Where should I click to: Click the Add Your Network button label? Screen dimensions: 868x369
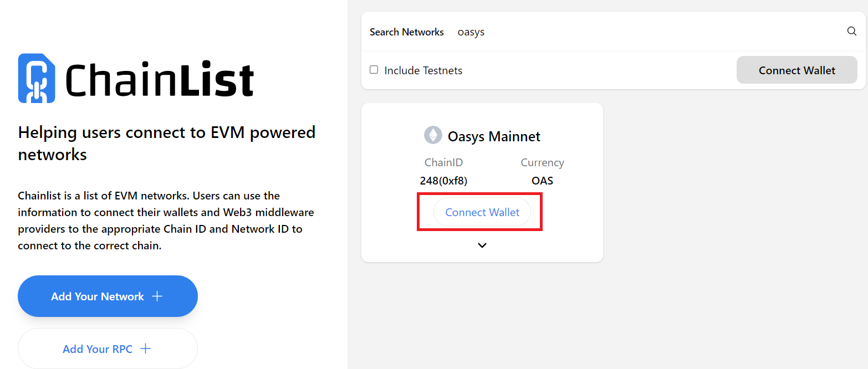click(98, 296)
